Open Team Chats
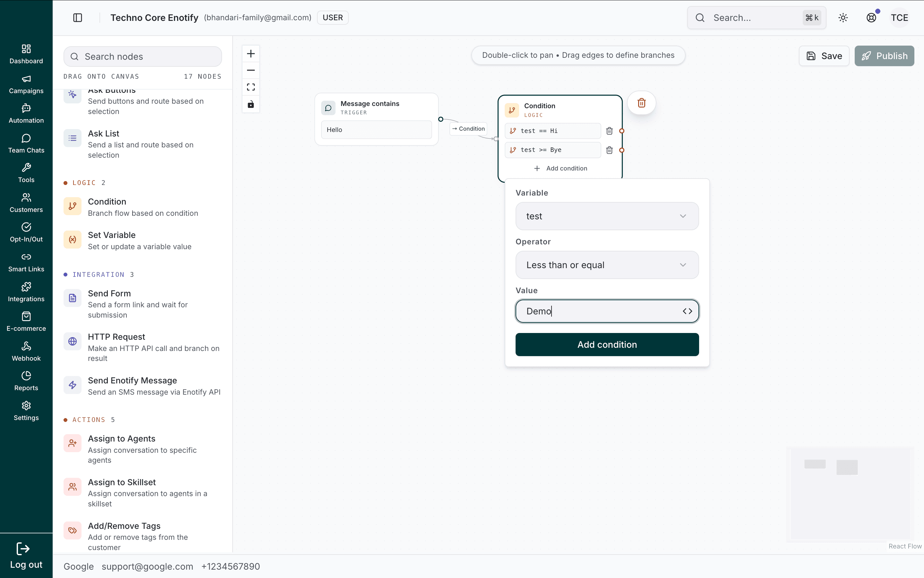Image resolution: width=924 pixels, height=578 pixels. 26,143
